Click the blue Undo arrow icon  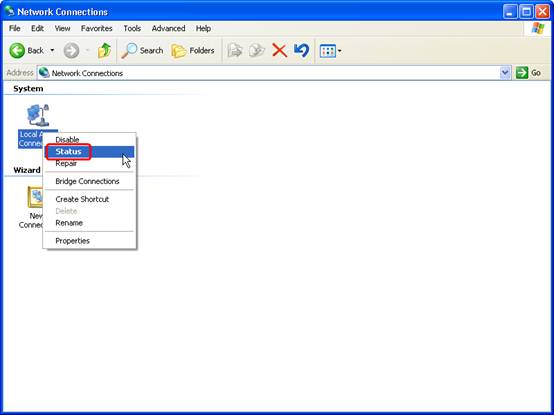(x=301, y=51)
